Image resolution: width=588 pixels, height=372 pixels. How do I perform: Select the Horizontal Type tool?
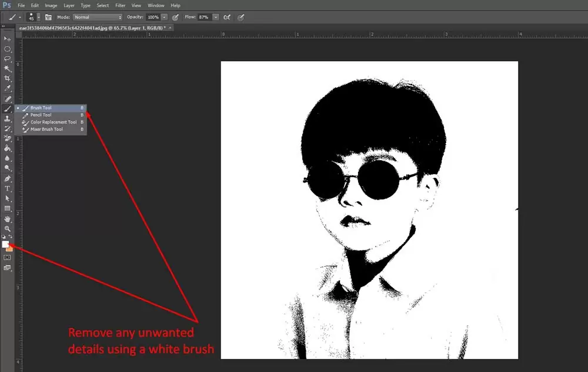pyautogui.click(x=8, y=188)
